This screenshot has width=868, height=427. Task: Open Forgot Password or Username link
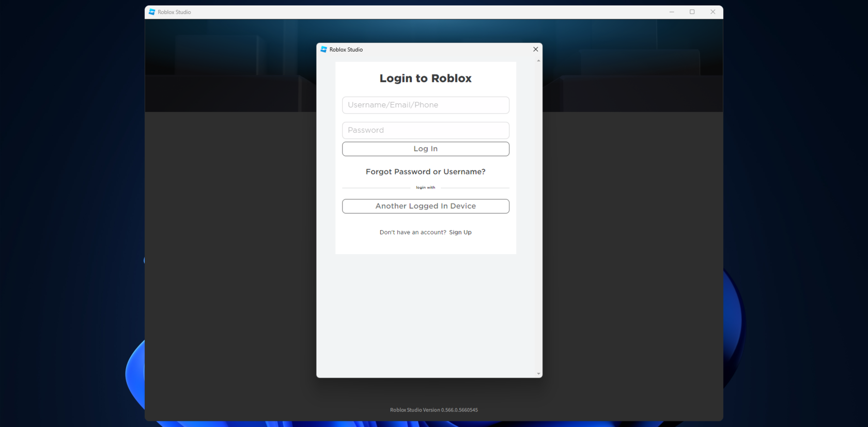[426, 172]
